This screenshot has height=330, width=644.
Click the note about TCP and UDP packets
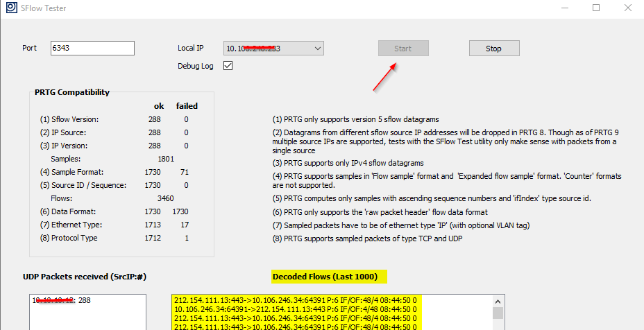point(367,238)
